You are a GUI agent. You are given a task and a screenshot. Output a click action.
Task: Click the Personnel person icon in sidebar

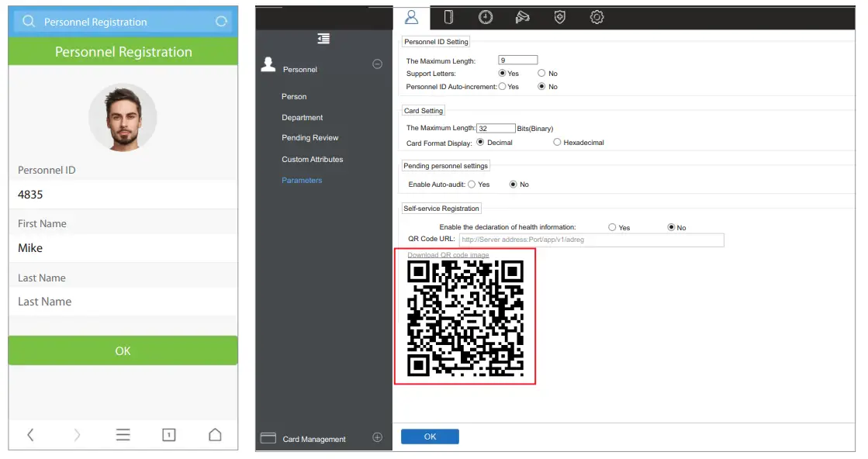268,64
